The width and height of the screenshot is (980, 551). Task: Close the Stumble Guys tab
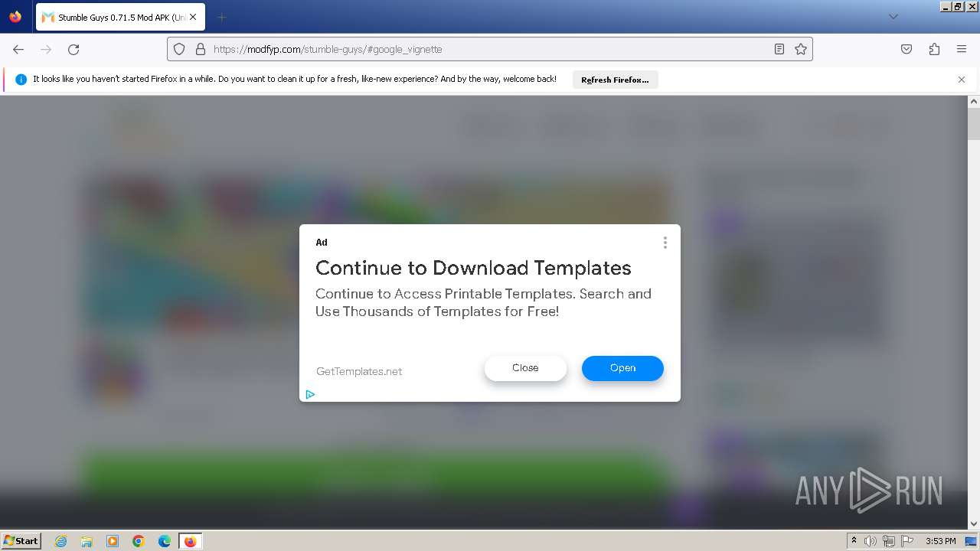pyautogui.click(x=193, y=17)
